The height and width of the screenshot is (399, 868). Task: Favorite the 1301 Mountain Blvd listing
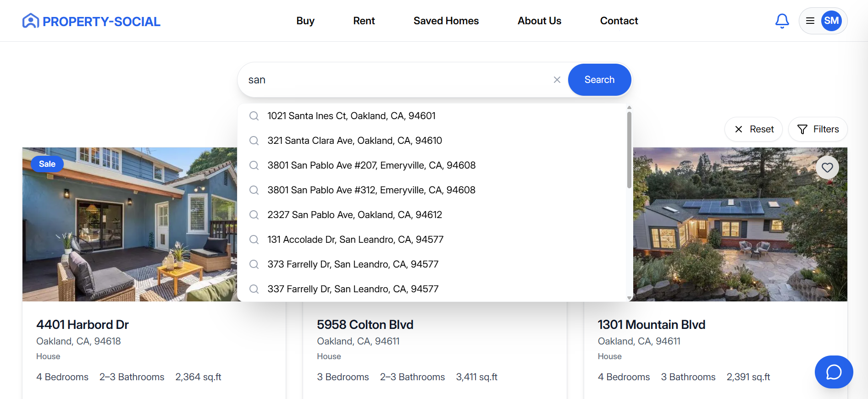pos(827,168)
